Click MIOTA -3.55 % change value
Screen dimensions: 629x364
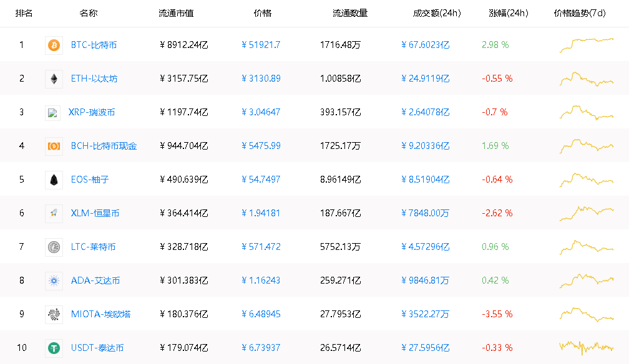click(497, 314)
